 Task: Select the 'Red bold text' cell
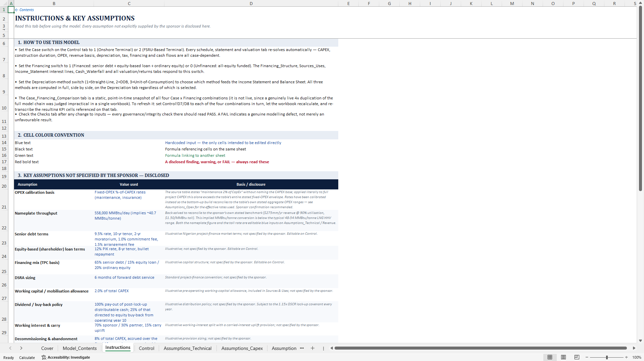tap(54, 162)
